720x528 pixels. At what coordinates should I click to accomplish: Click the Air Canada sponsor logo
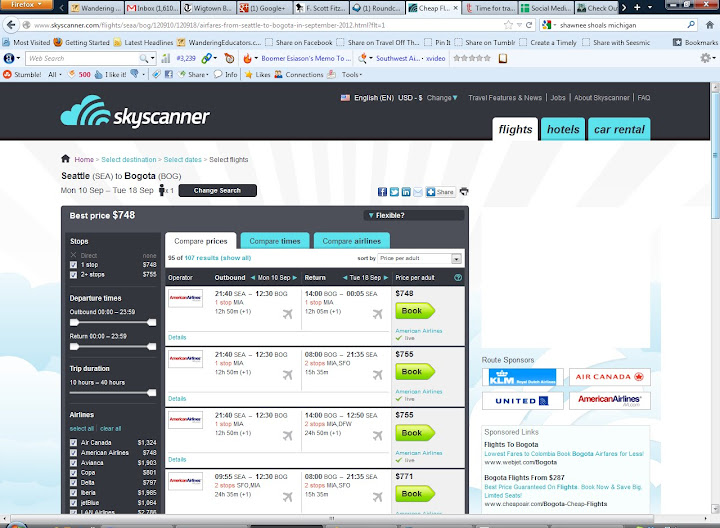(609, 377)
